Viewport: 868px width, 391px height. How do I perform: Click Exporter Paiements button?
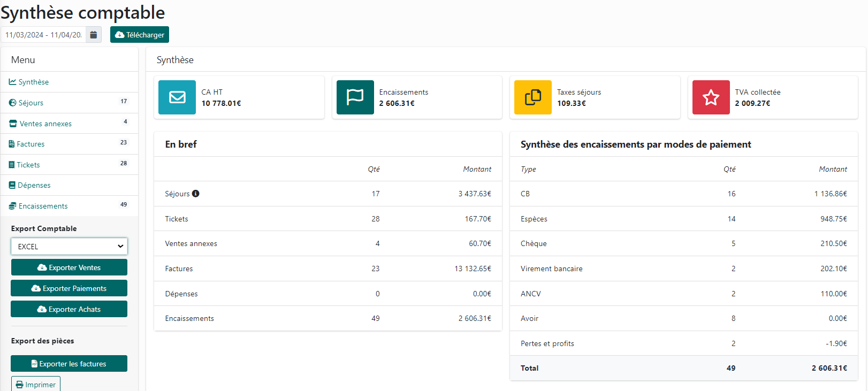(x=69, y=288)
